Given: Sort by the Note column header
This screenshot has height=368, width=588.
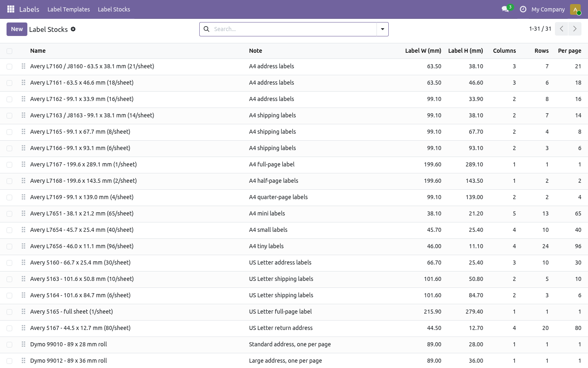Looking at the screenshot, I should click(x=256, y=51).
